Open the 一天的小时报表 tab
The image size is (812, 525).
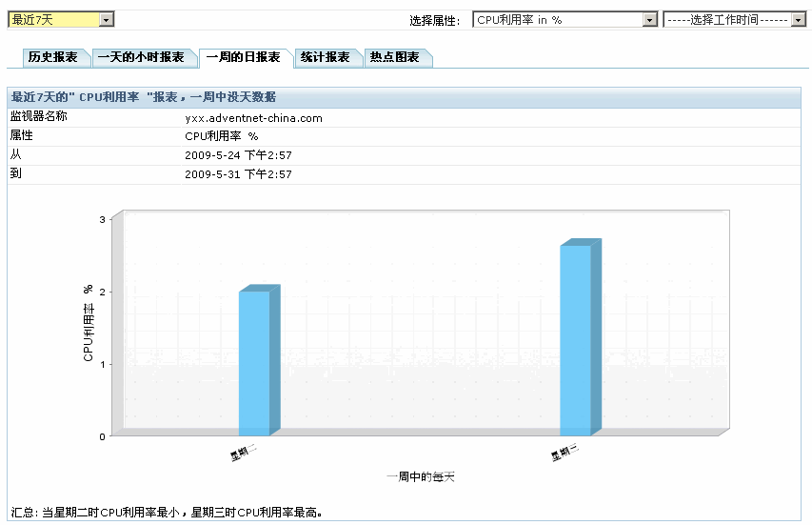point(141,58)
